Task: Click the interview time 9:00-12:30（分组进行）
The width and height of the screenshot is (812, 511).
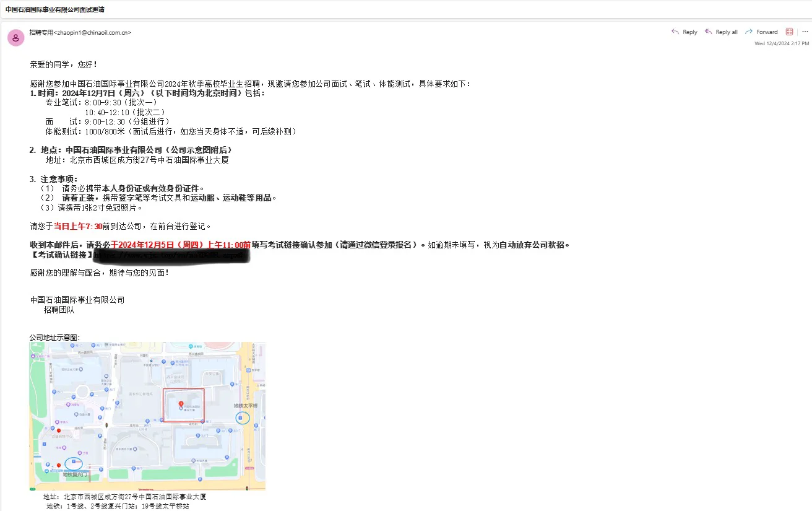Action: pyautogui.click(x=127, y=122)
